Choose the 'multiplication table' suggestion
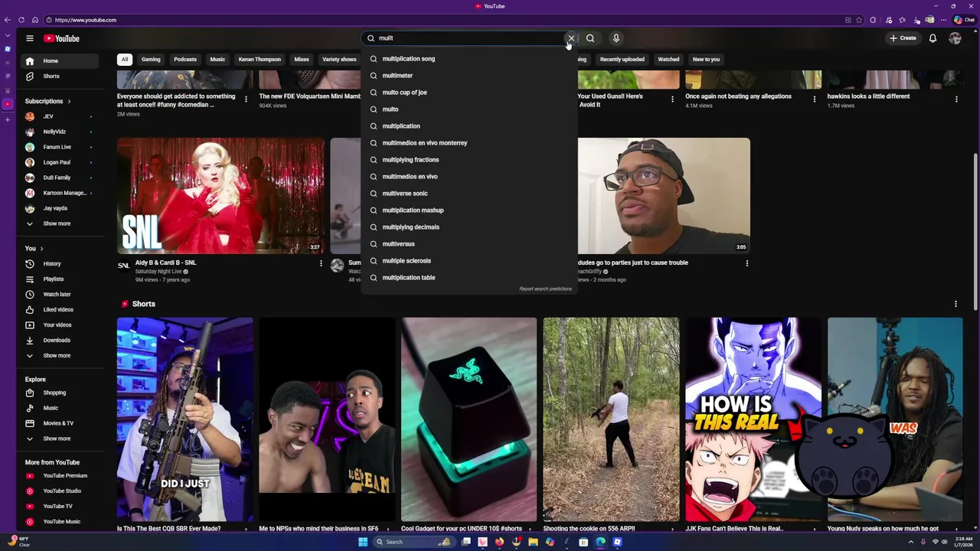Image resolution: width=980 pixels, height=551 pixels. pyautogui.click(x=469, y=278)
